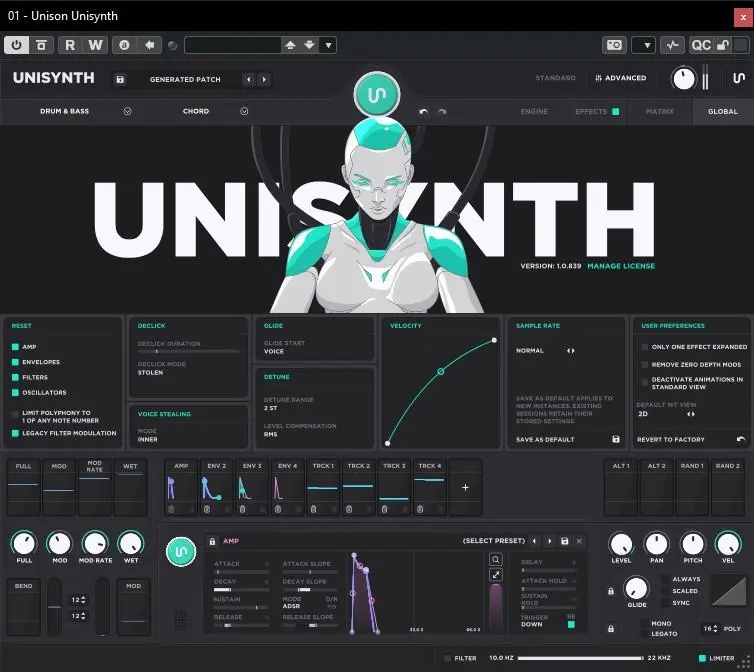This screenshot has height=672, width=754.
Task: Enable Only One Effect Expanded checkbox
Action: click(x=645, y=347)
